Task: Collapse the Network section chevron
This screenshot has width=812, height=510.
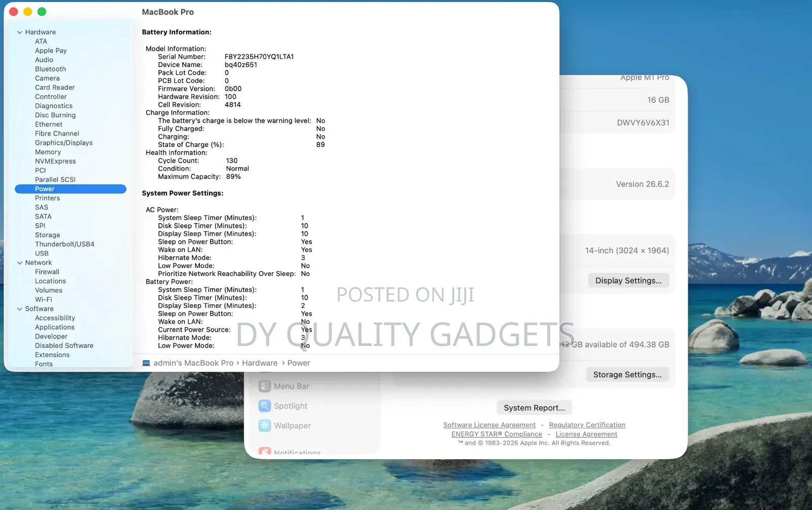Action: [x=20, y=263]
